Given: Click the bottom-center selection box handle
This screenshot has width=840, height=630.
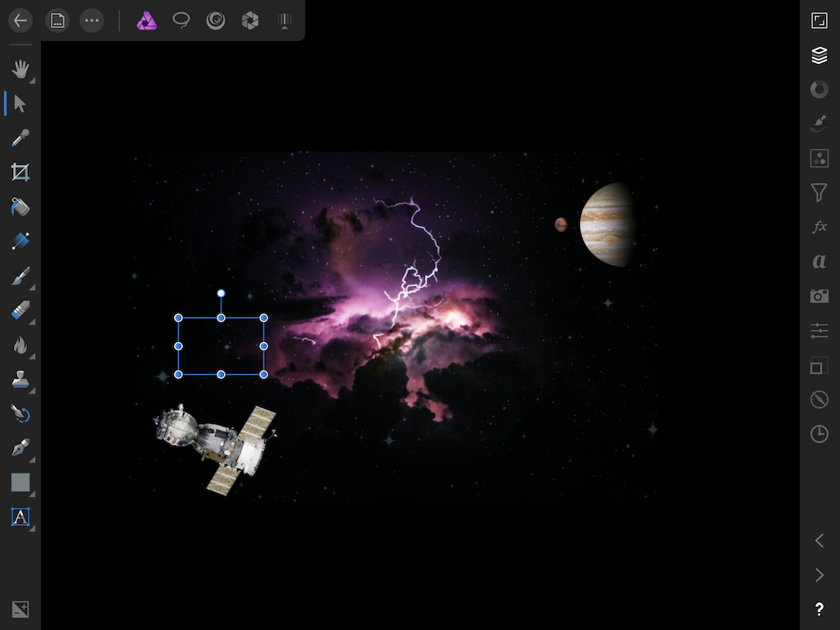Looking at the screenshot, I should [221, 374].
